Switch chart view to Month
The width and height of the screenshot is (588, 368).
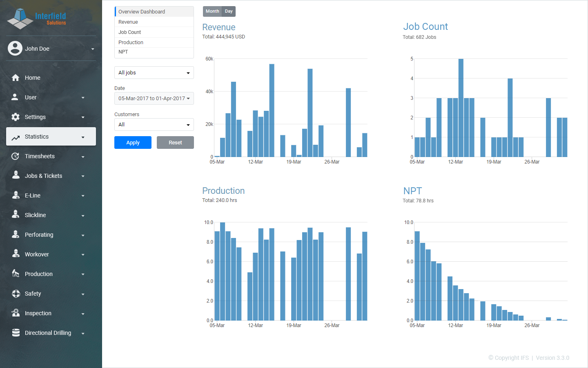coord(212,11)
